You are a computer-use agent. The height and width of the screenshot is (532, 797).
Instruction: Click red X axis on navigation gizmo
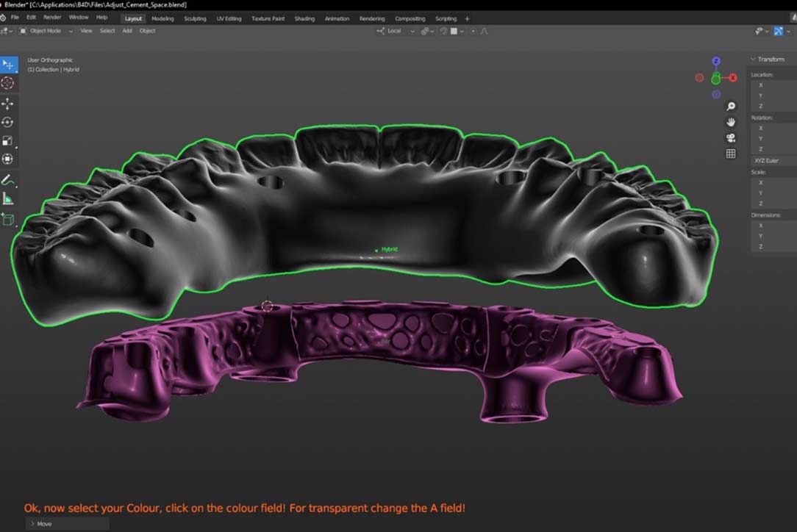click(x=732, y=78)
